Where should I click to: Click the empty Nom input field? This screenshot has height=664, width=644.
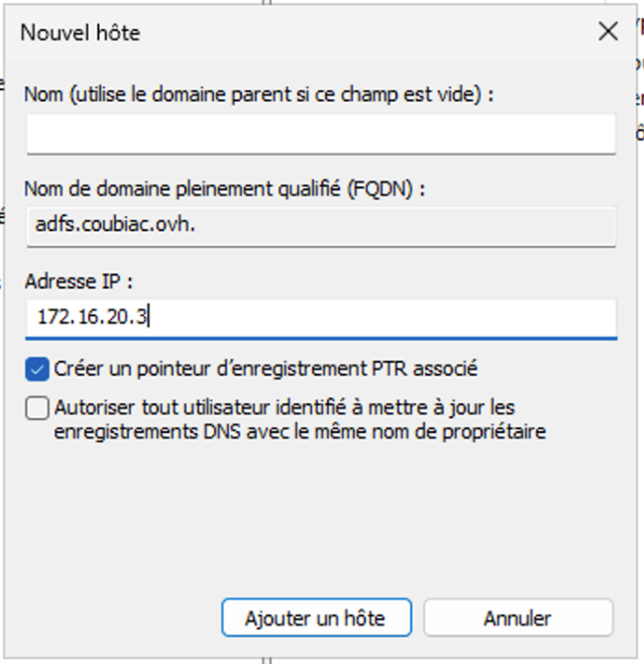coord(320,133)
